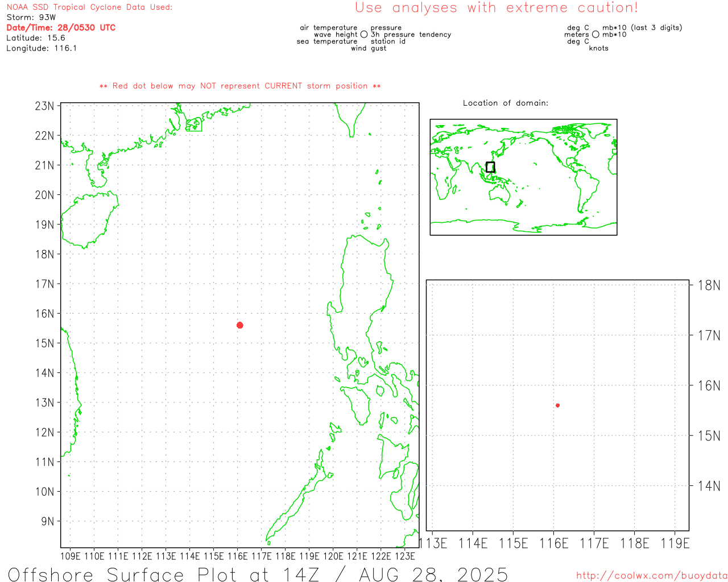
Task: Click the Hainan island outline on main map
Action: click(89, 221)
